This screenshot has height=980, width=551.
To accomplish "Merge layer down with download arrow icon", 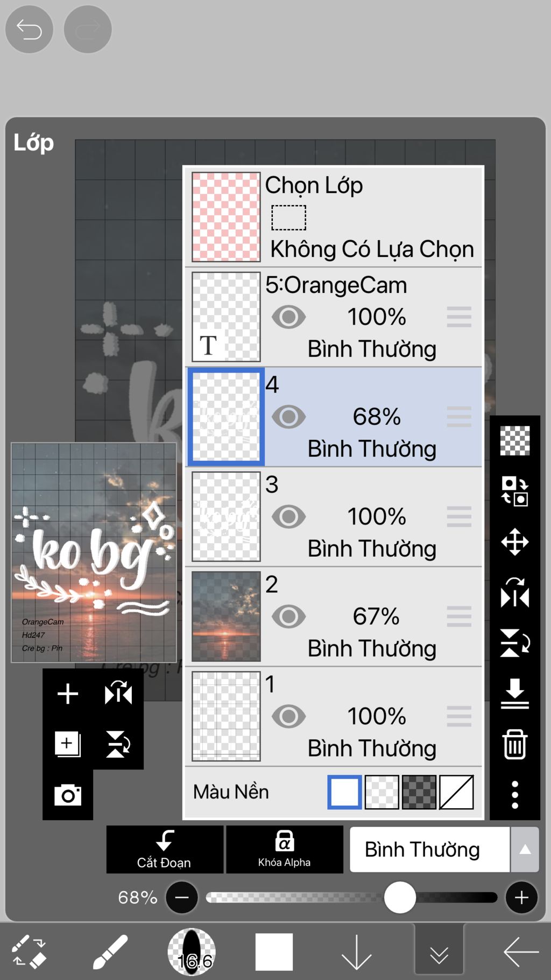I will [515, 694].
